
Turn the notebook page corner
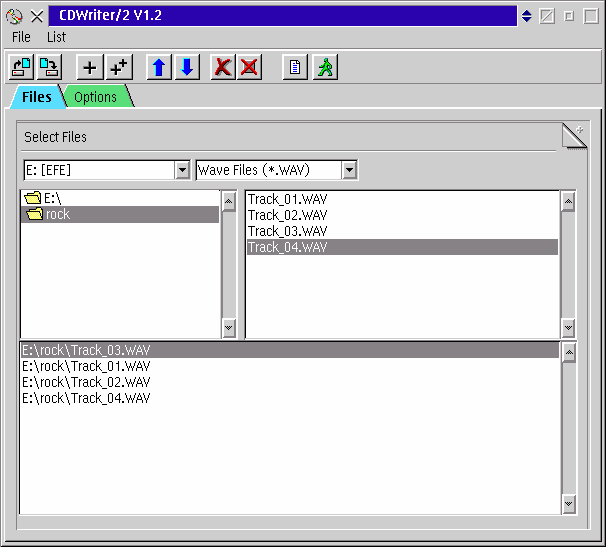click(x=575, y=136)
